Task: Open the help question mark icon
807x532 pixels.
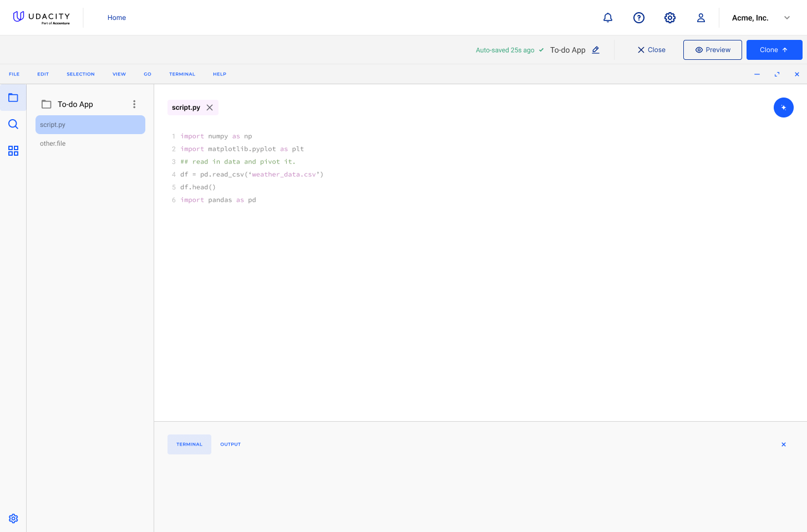Action: click(639, 18)
